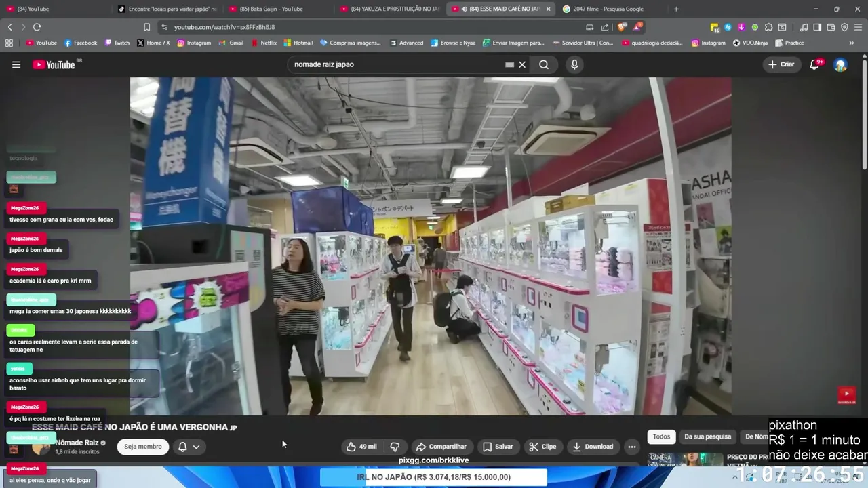868x488 pixels.
Task: Open the Brave VPN shield icon
Action: pyautogui.click(x=844, y=27)
